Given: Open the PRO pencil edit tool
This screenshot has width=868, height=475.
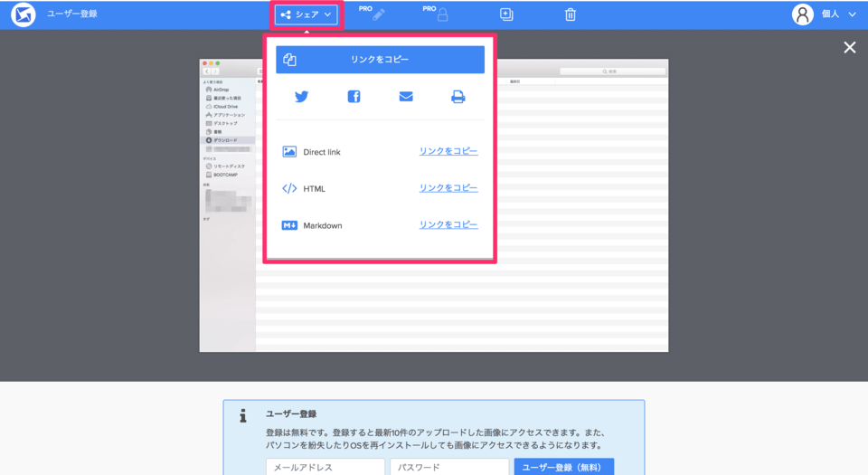Looking at the screenshot, I should click(x=377, y=14).
